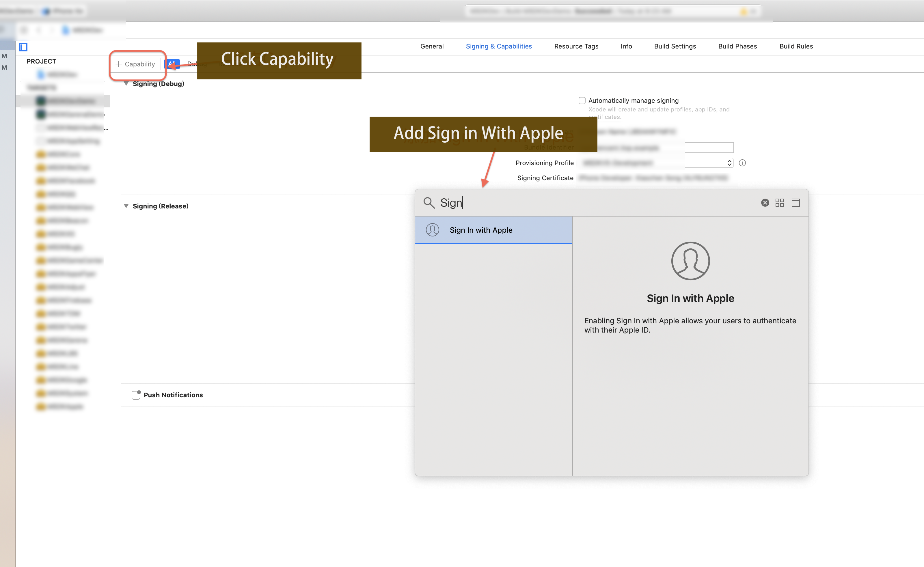Expand Signing Release section disclosure

coord(126,205)
